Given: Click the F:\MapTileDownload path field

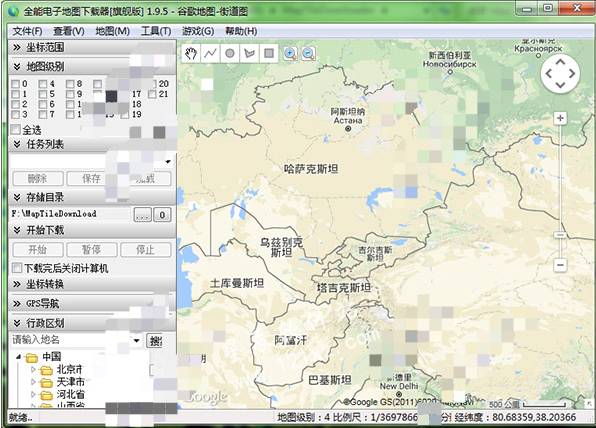Looking at the screenshot, I should click(x=70, y=214).
